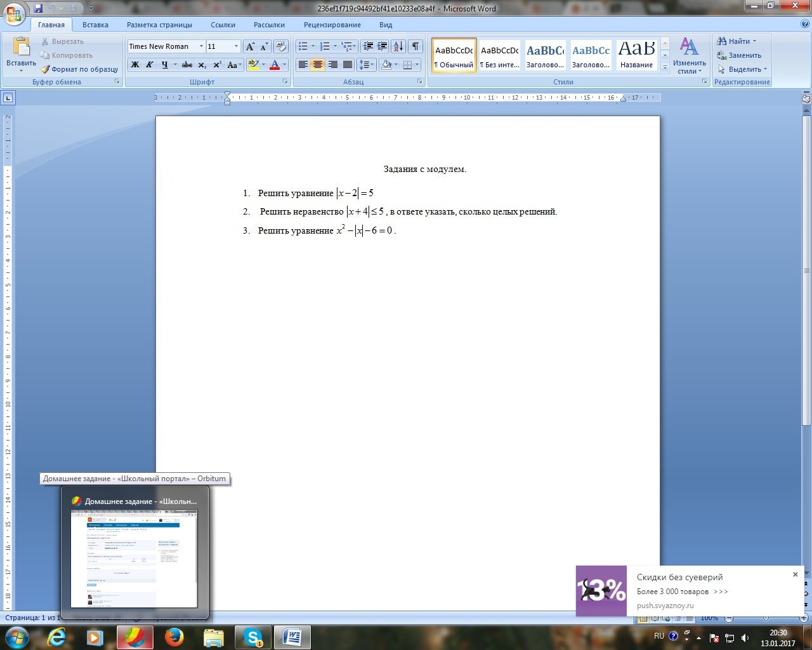The image size is (812, 650).
Task: Switch to the Разметка страницы tab
Action: coord(159,25)
